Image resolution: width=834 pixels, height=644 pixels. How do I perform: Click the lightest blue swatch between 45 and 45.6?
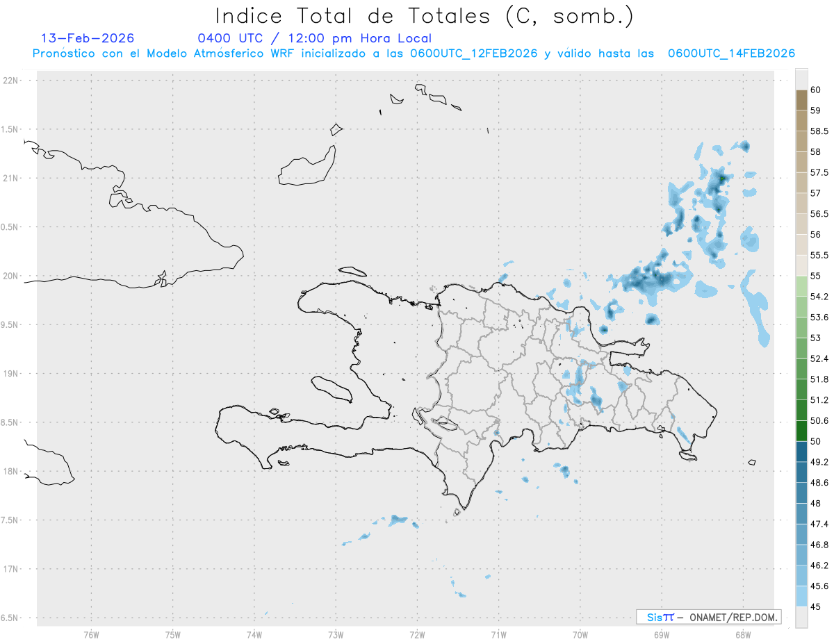point(801,596)
